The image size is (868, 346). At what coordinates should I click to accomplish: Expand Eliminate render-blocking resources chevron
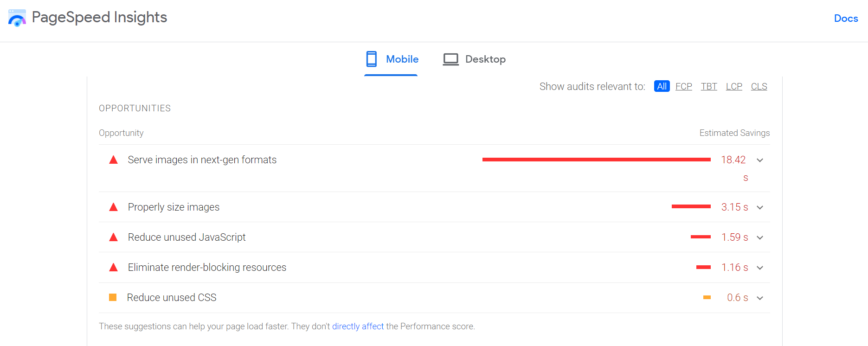pyautogui.click(x=760, y=268)
